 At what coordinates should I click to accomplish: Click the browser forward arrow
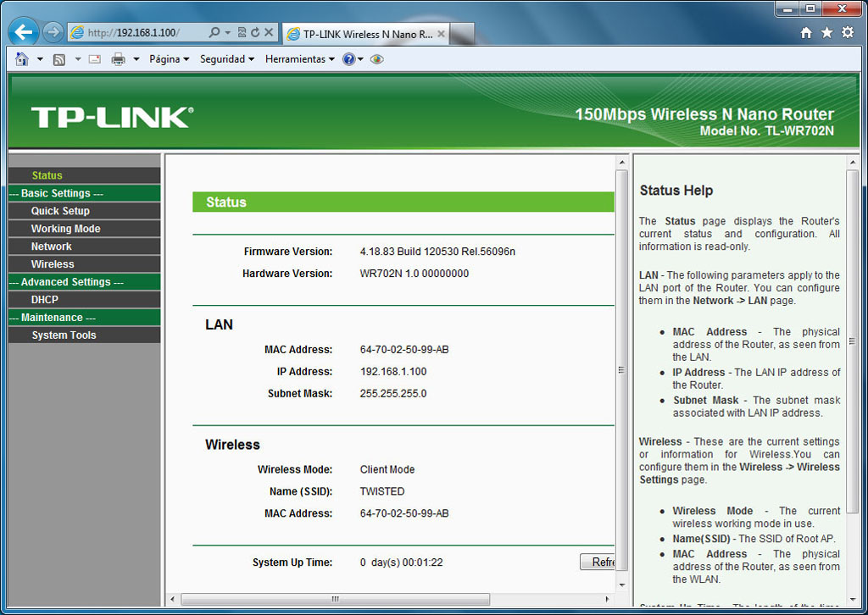point(53,33)
